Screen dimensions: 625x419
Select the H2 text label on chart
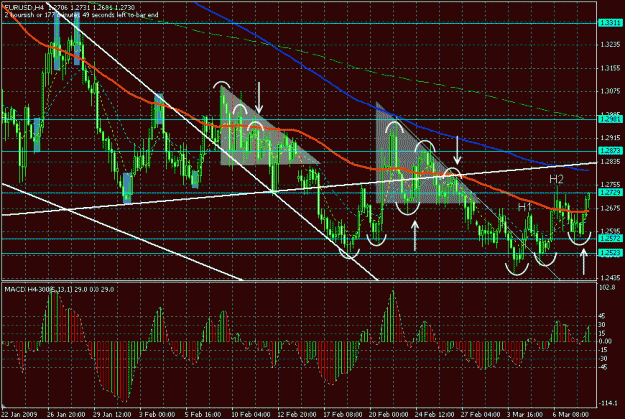556,179
